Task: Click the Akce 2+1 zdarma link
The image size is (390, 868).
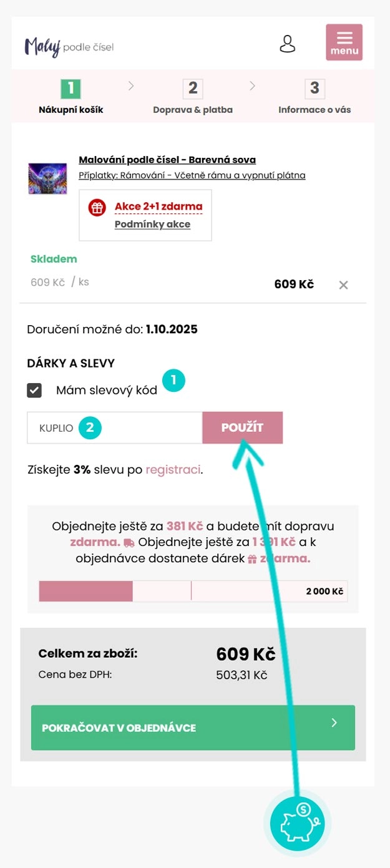Action: [158, 207]
